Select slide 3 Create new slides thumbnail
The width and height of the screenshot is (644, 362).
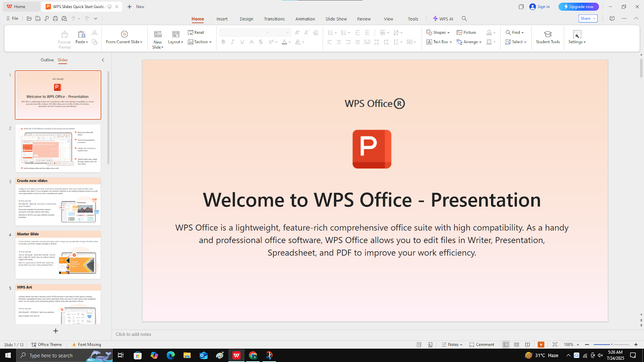[x=58, y=202]
